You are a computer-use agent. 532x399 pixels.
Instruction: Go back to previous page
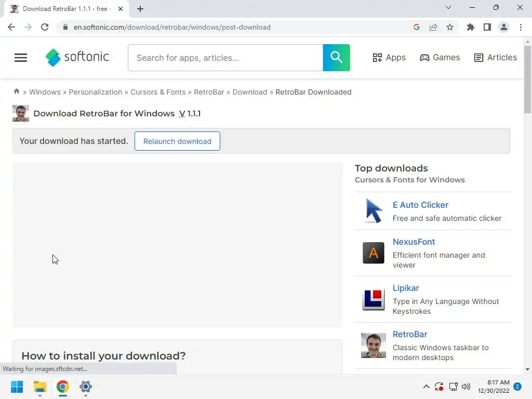[x=11, y=27]
